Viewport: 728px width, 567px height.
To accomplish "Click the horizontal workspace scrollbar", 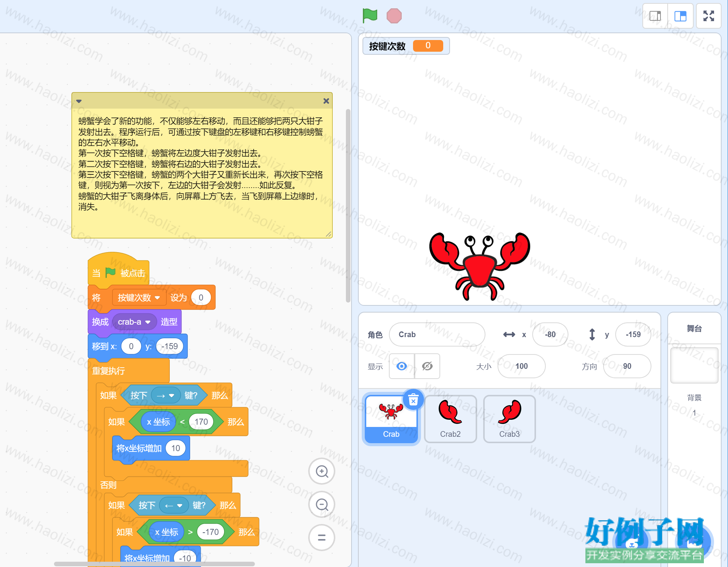I will (154, 564).
